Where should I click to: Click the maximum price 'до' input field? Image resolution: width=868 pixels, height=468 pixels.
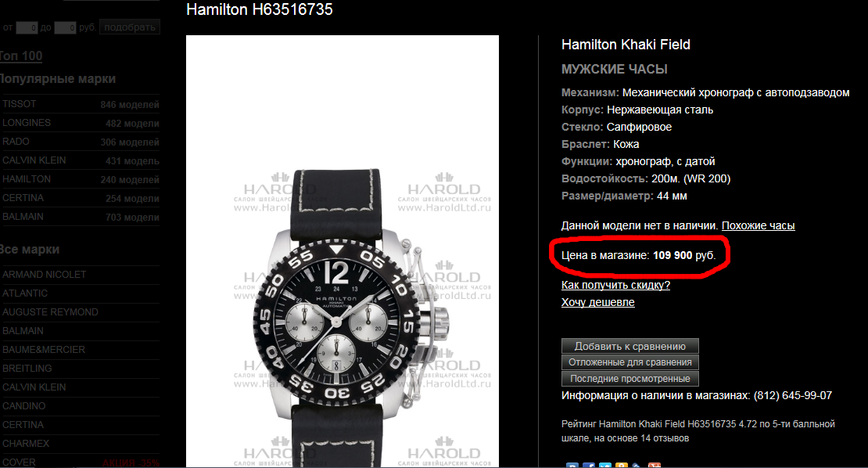(x=65, y=27)
